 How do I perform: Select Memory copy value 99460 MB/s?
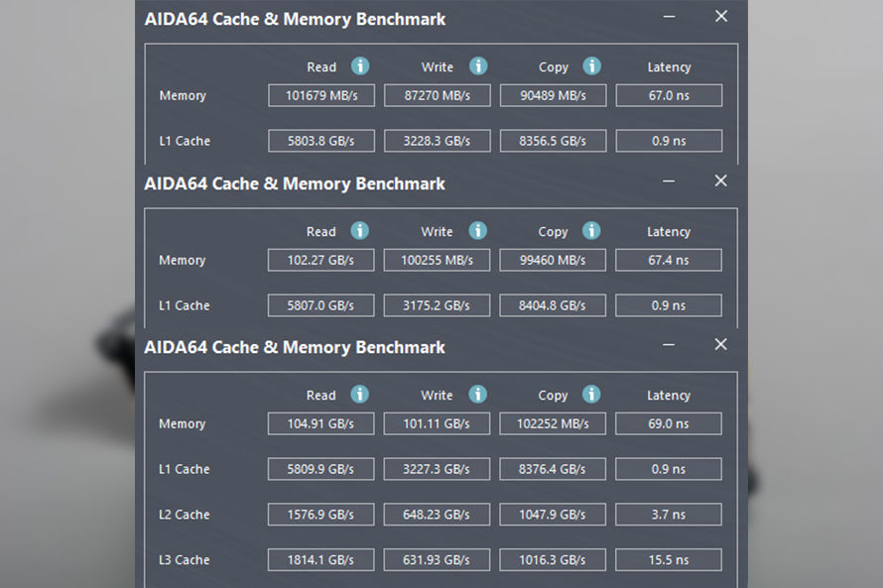[x=553, y=260]
